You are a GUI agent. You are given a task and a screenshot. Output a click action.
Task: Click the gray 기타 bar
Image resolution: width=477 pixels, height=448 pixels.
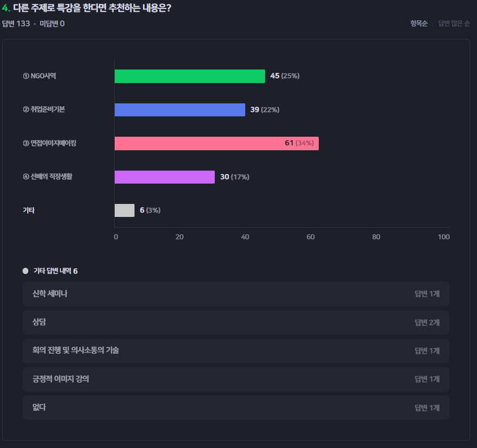[124, 211]
